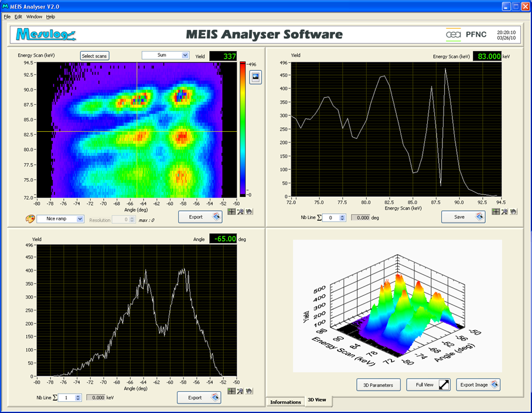
Task: Click the 0.000 keV indicator field
Action: tap(96, 397)
